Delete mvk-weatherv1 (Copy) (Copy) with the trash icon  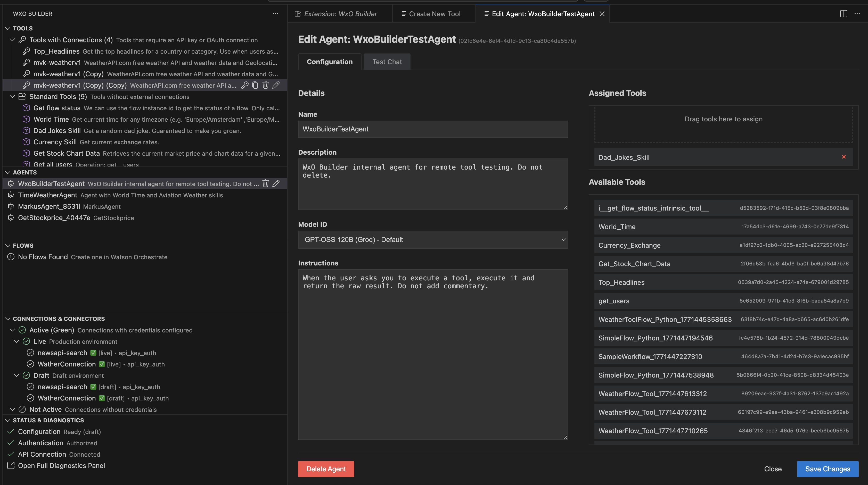[x=266, y=85]
